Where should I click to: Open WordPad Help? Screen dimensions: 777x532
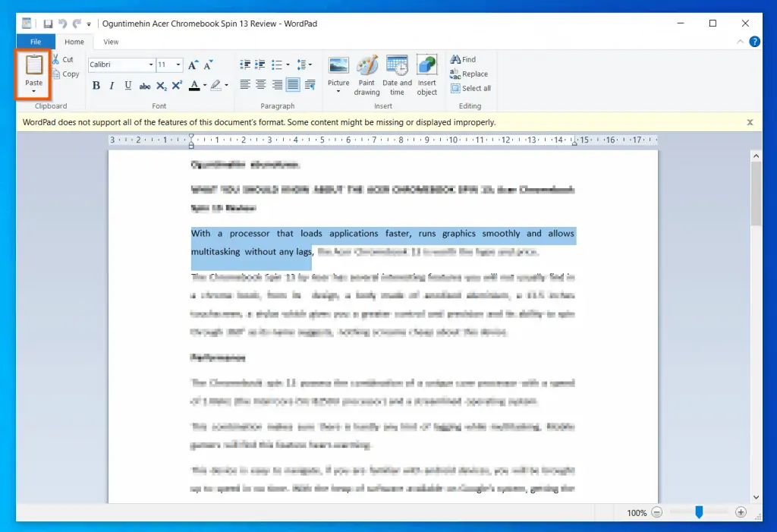(x=754, y=42)
